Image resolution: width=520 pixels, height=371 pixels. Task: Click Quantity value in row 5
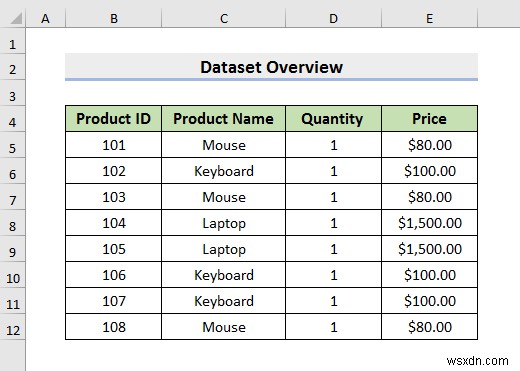(x=333, y=145)
